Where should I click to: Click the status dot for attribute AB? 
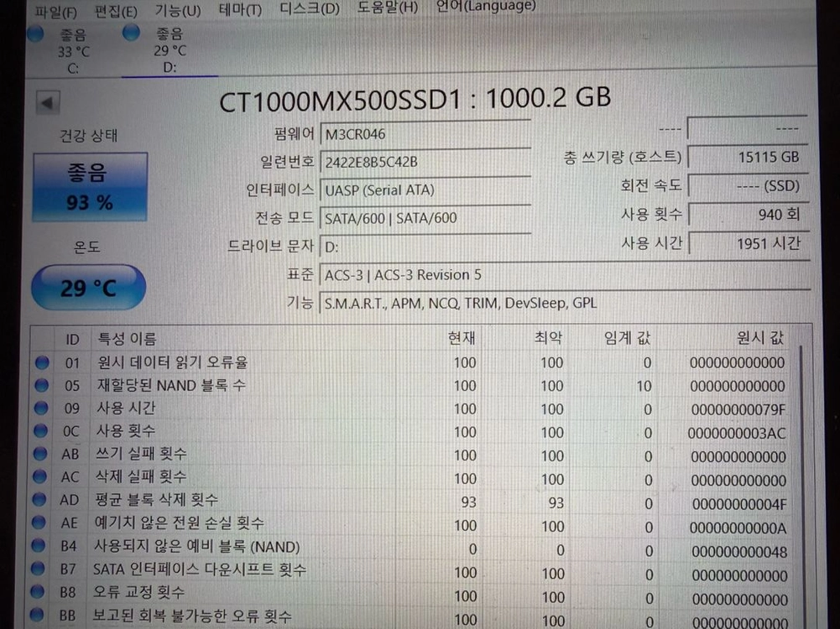(39, 454)
